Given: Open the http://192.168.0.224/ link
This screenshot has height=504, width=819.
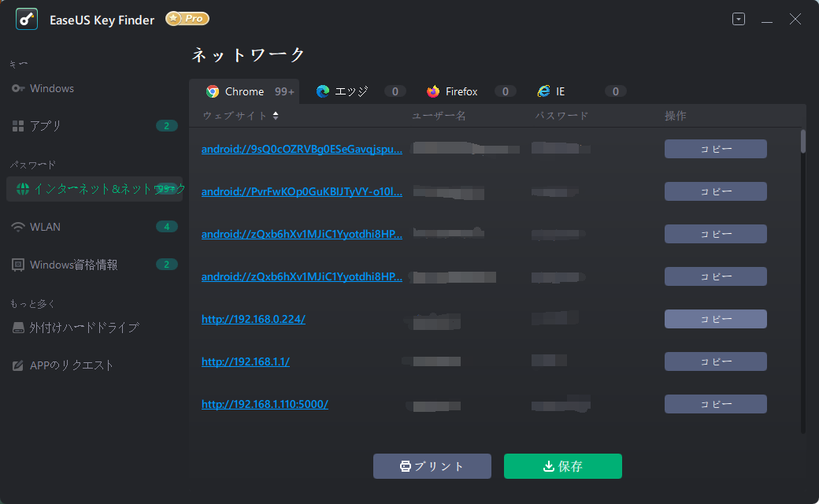Looking at the screenshot, I should pos(253,318).
